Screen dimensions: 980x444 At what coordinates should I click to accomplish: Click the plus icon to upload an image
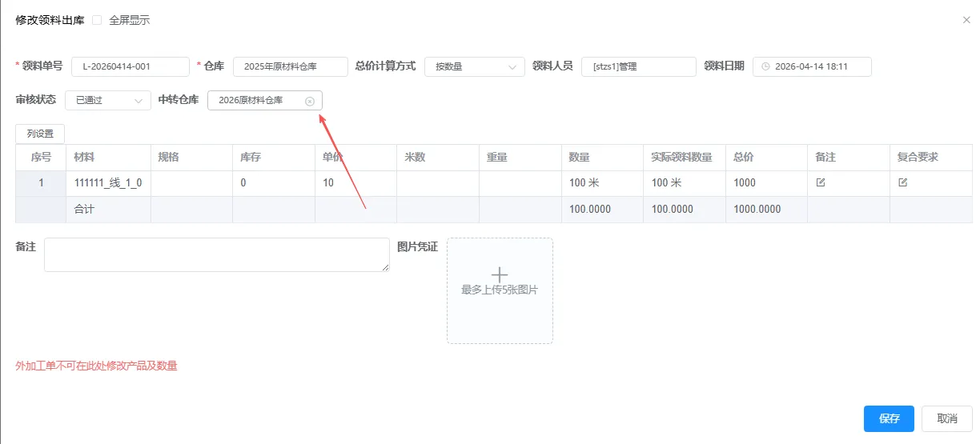pos(499,274)
